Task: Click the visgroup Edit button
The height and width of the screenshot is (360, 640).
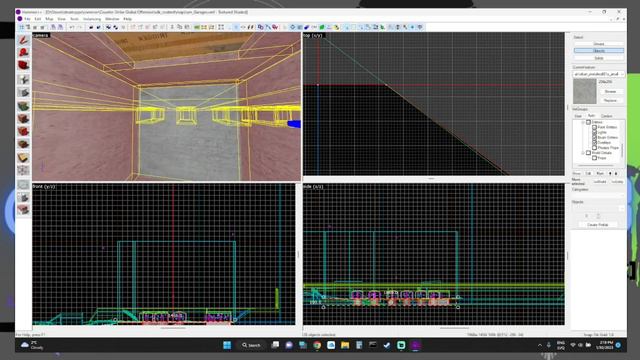Action: (588, 173)
